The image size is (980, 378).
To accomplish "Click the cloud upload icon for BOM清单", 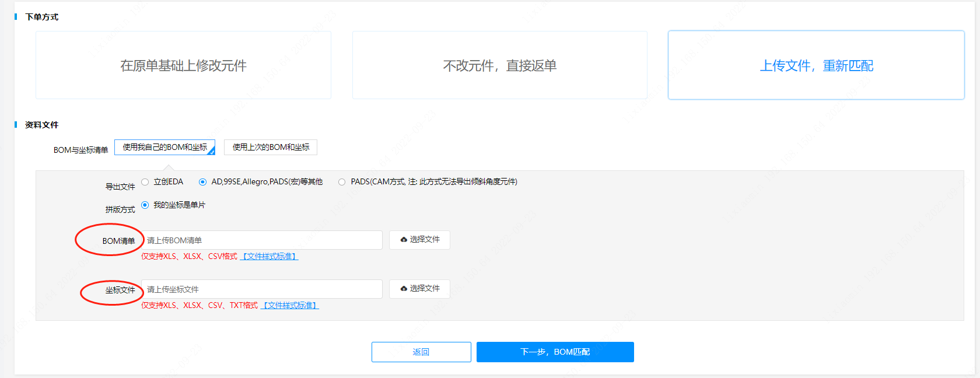I will coord(404,240).
